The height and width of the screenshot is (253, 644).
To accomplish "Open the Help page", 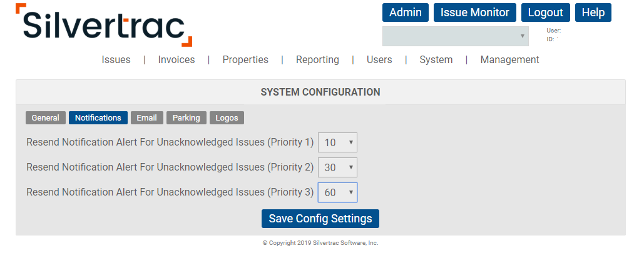I will 593,12.
